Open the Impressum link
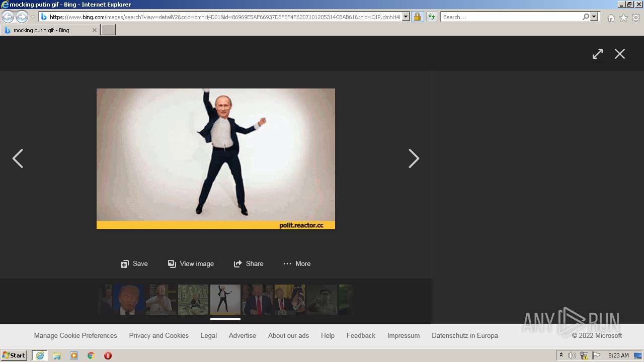 (404, 335)
